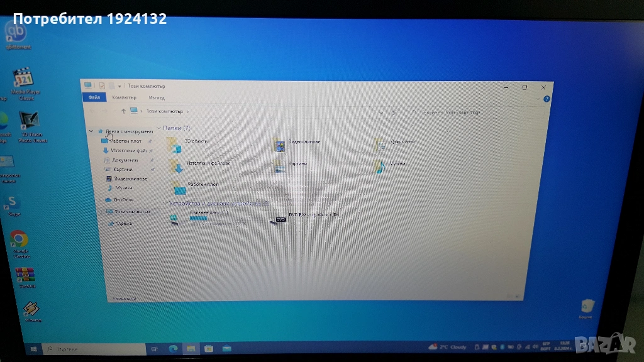
Task: Open Microsoft Store from the taskbar
Action: [x=209, y=348]
